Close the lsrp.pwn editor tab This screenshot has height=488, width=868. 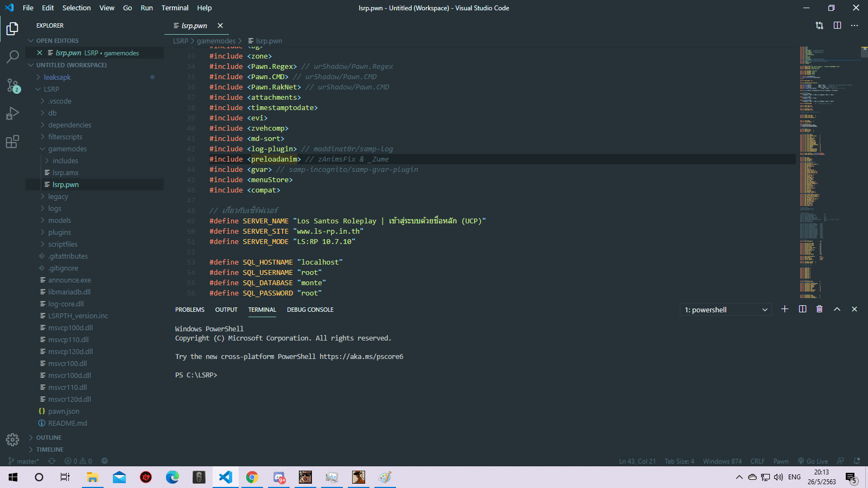[220, 25]
